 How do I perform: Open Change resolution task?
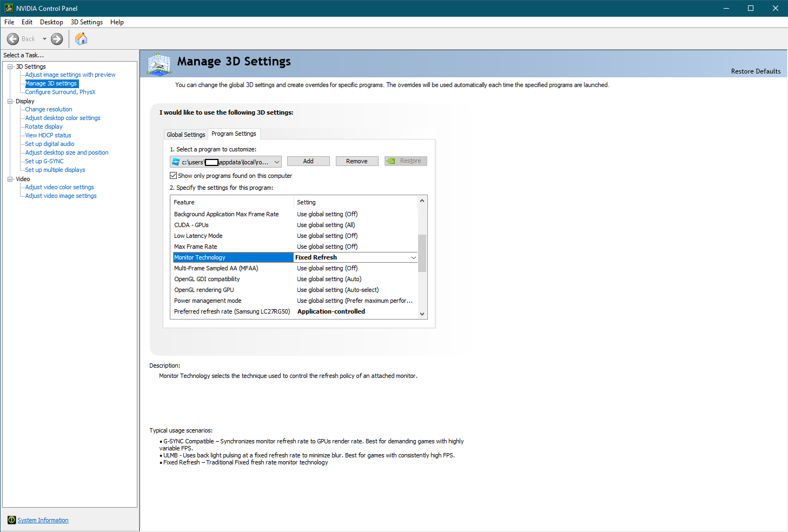[49, 109]
